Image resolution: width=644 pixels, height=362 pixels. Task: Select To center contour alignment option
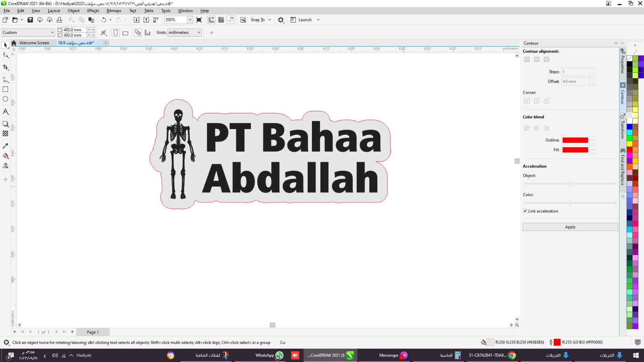point(527,60)
